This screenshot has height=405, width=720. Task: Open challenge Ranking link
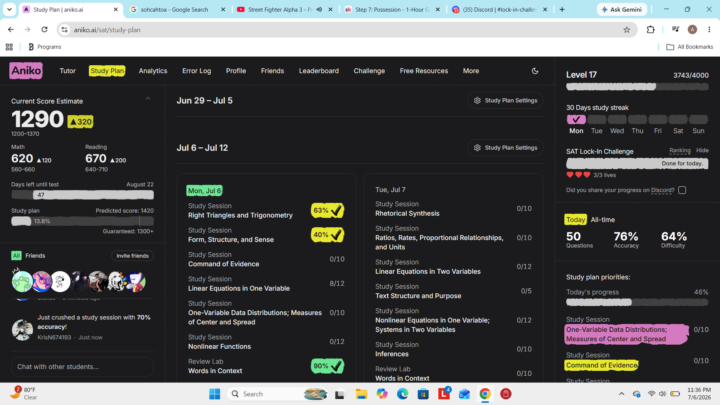(680, 151)
